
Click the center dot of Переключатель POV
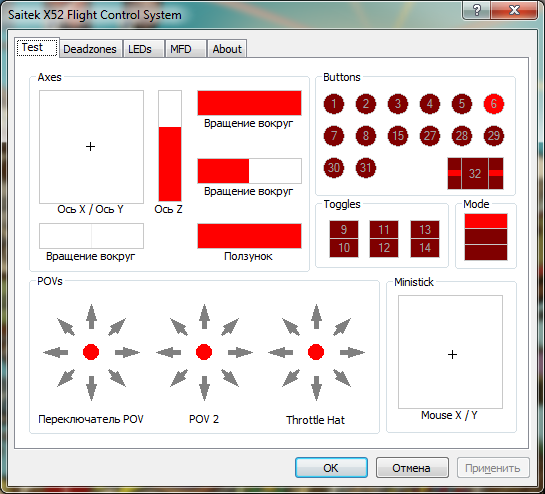coord(91,352)
